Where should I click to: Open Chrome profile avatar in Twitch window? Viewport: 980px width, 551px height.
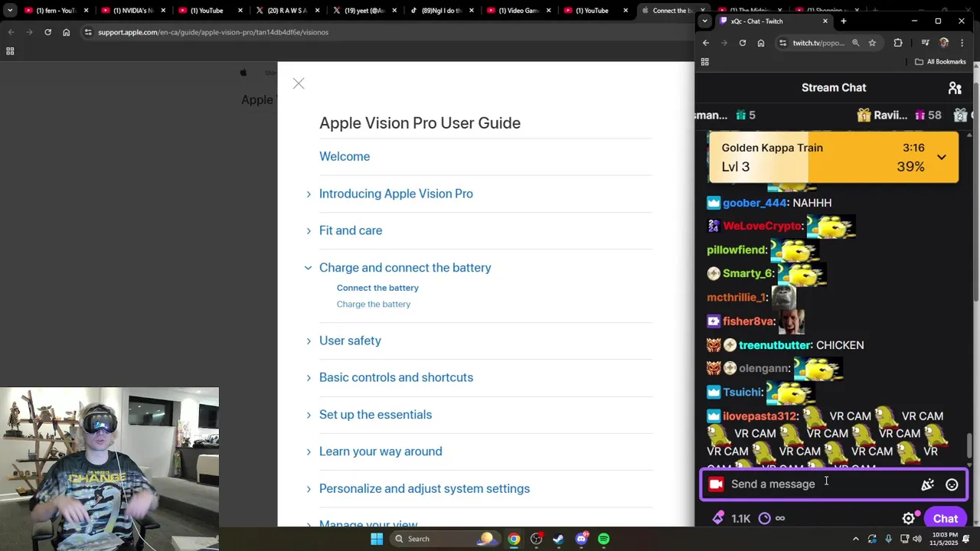coord(944,43)
